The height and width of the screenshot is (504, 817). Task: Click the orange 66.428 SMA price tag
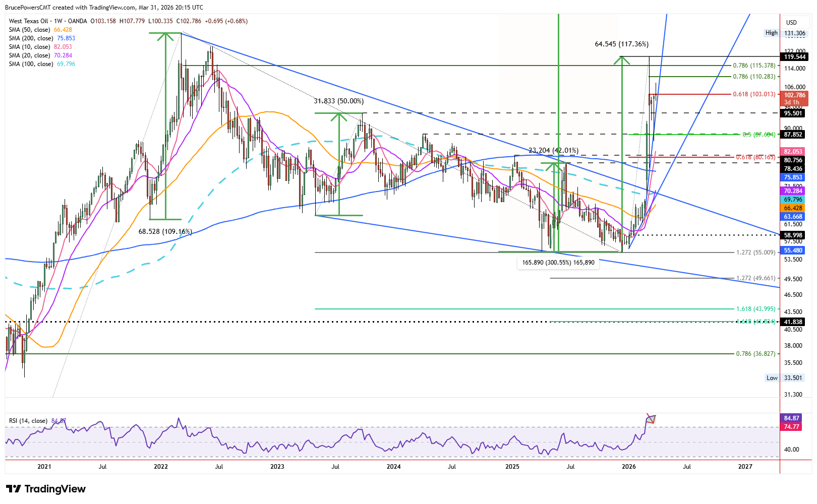tap(793, 208)
